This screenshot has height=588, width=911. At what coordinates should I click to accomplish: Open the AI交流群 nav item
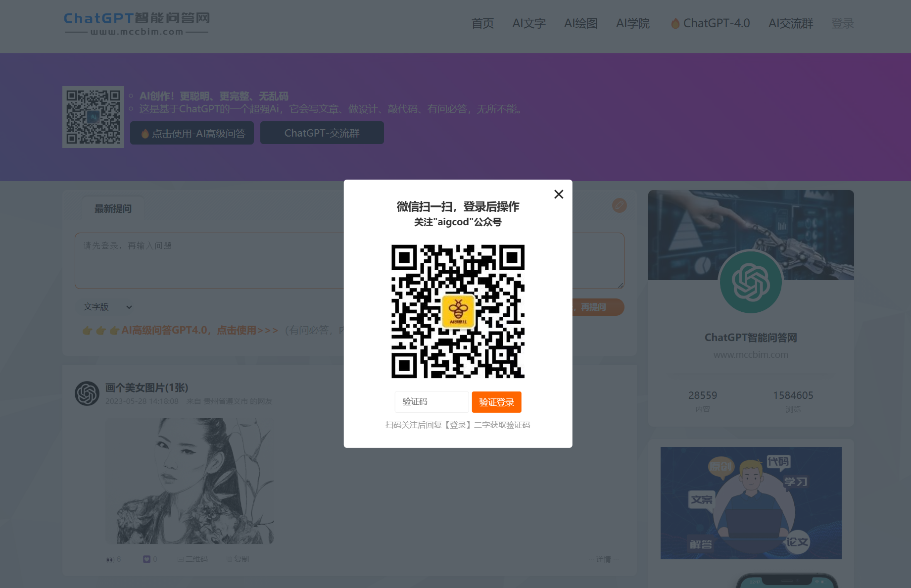(791, 23)
